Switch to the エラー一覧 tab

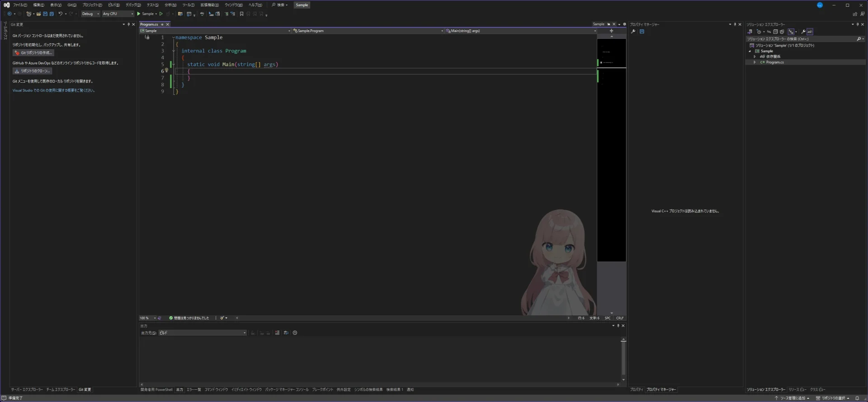pyautogui.click(x=194, y=390)
